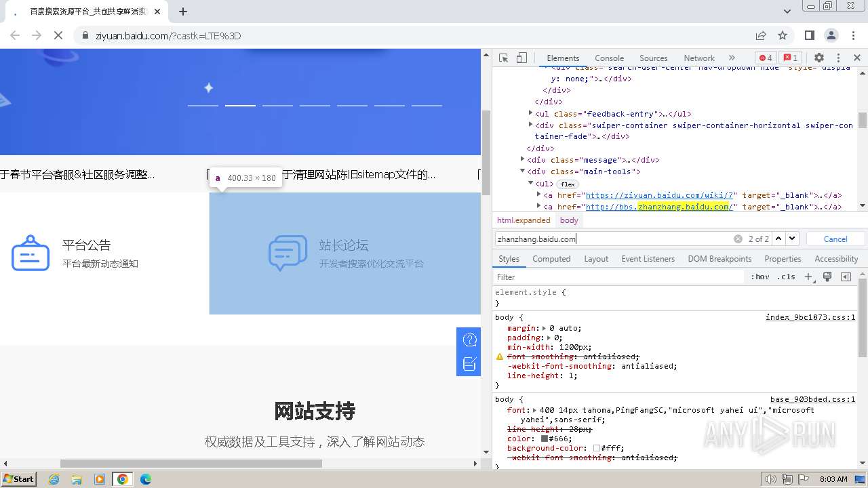Toggle Chrome side panel icon
The width and height of the screenshot is (868, 488).
[809, 35]
